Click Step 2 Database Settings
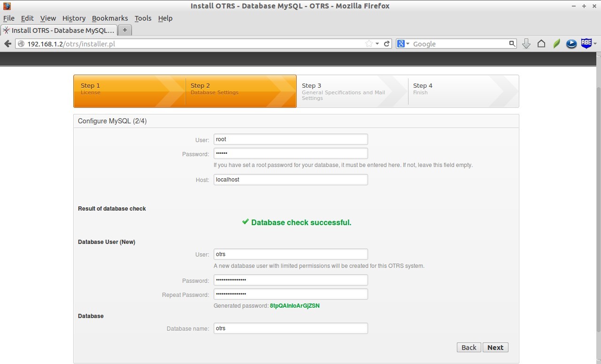 [x=241, y=91]
